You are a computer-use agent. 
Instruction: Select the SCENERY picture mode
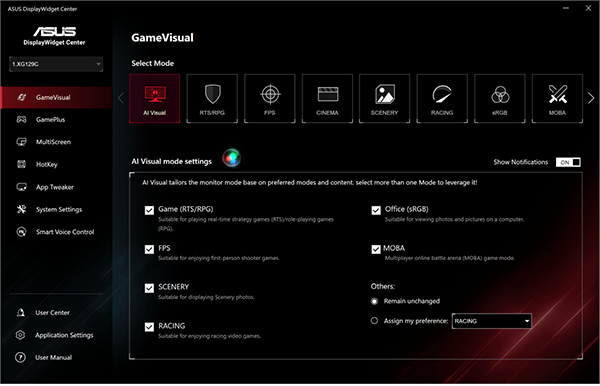point(385,98)
